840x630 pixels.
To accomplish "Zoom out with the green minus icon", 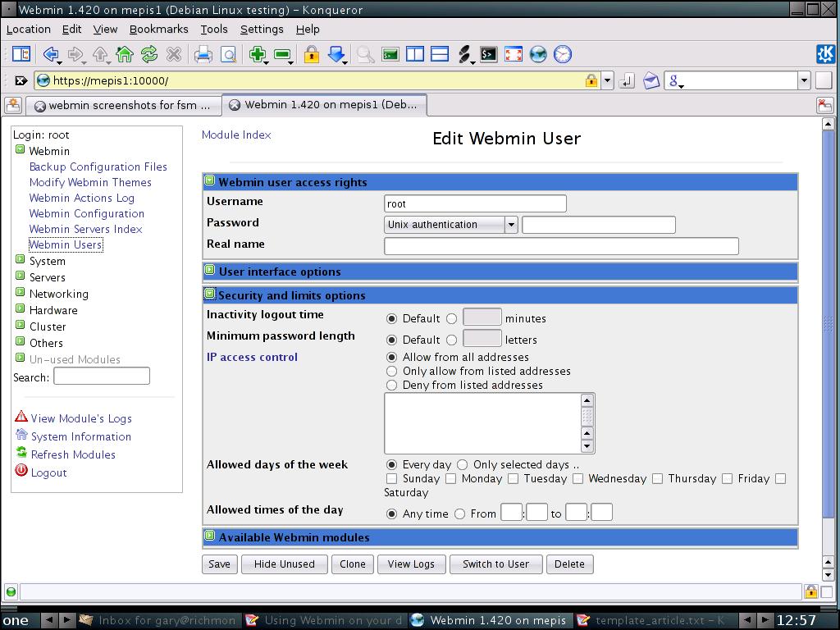I will 282,54.
